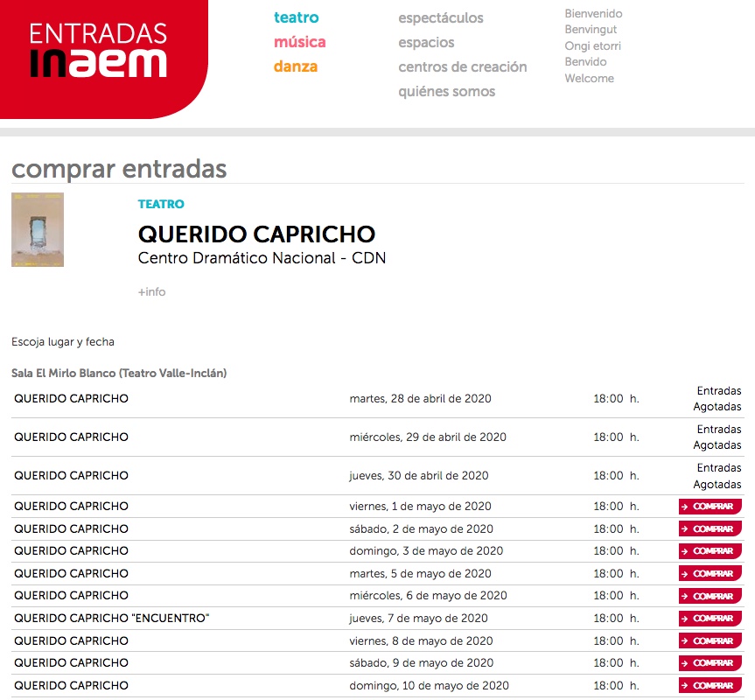Open the quiénes somos page
This screenshot has width=755, height=700.
coord(448,91)
